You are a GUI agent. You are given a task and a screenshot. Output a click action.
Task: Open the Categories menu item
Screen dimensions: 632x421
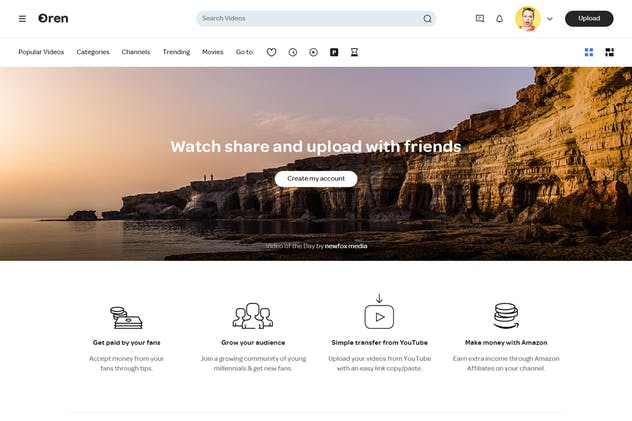coord(93,52)
